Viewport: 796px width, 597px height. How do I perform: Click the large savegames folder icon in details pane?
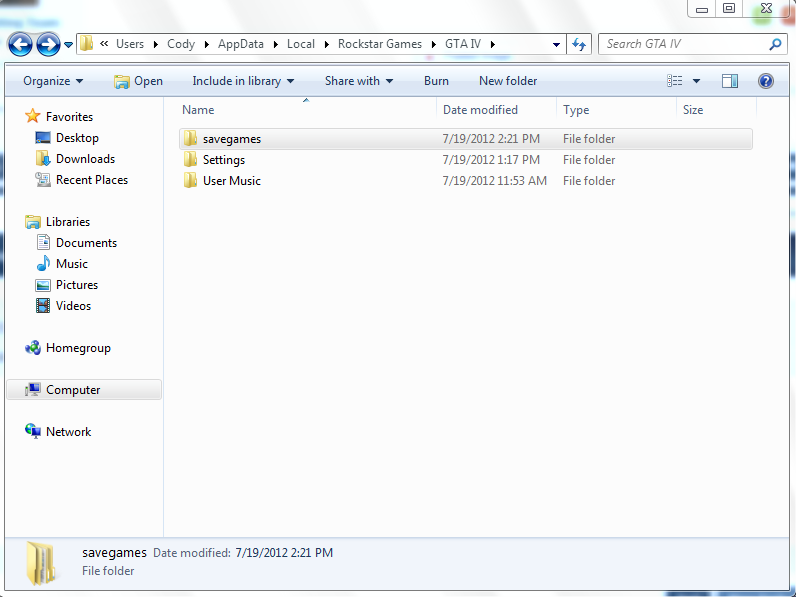[41, 563]
